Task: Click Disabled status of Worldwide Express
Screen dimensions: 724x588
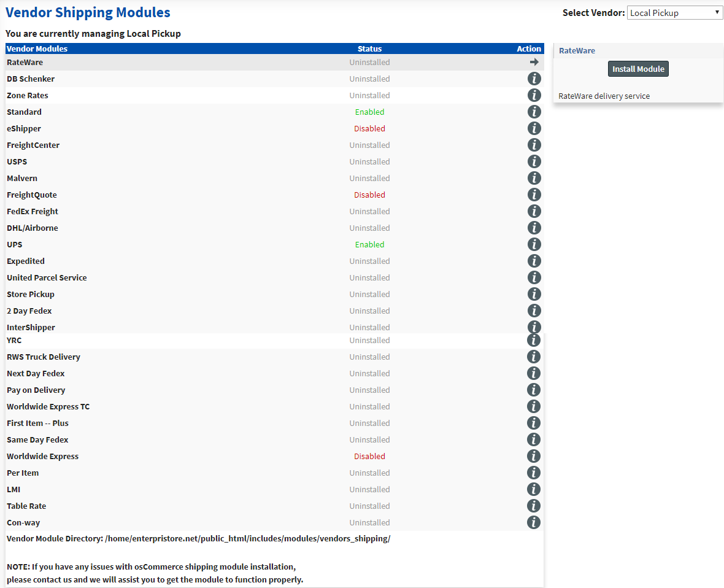Action: click(x=369, y=457)
